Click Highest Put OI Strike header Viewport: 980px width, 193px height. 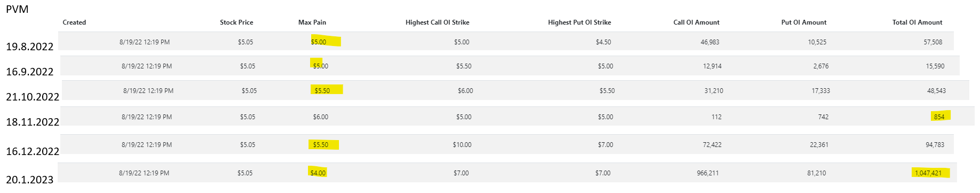(x=579, y=22)
